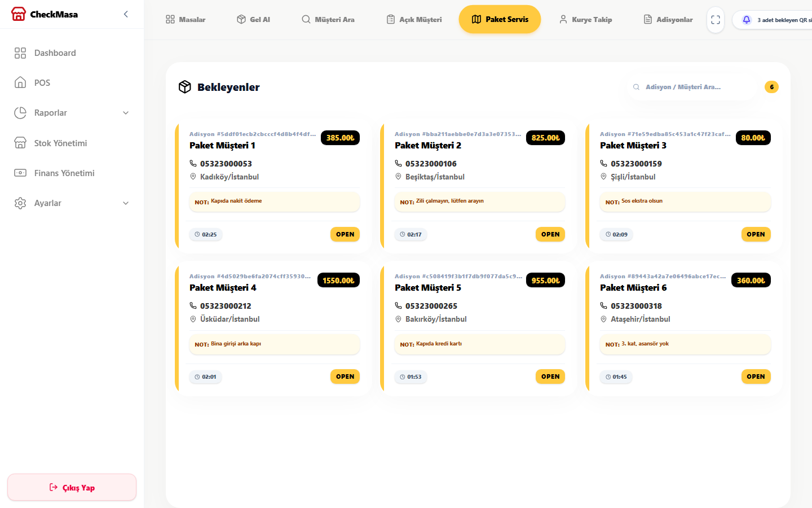The image size is (812, 508).
Task: Click OPEN on Paket Müşteri 3 card
Action: pos(756,234)
